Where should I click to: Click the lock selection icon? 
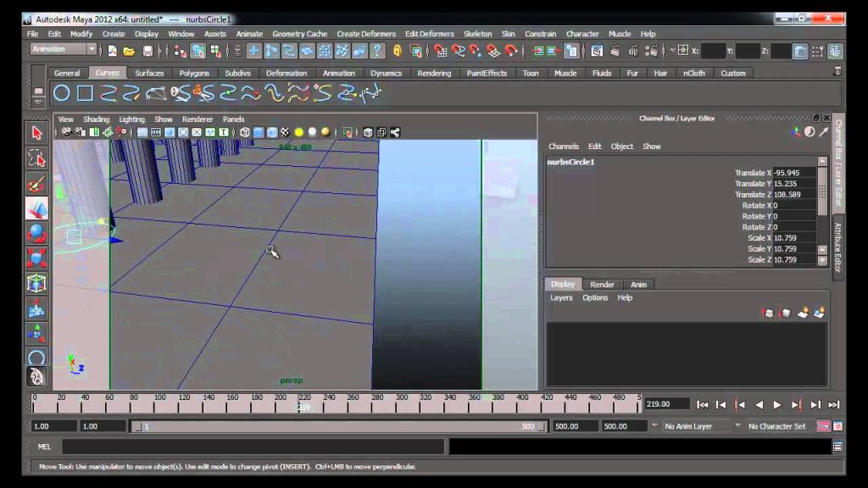398,51
